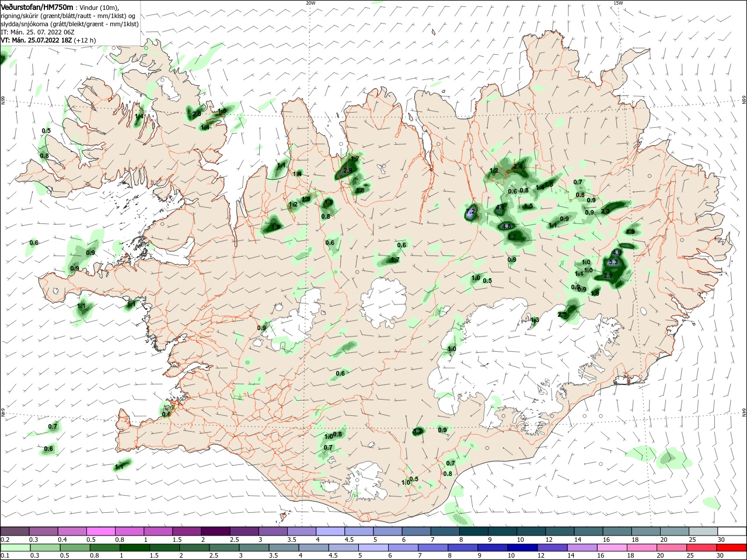Screen dimensions: 747x560
Task: Click the darkest green 1 legend swatch
Action: click(x=134, y=548)
